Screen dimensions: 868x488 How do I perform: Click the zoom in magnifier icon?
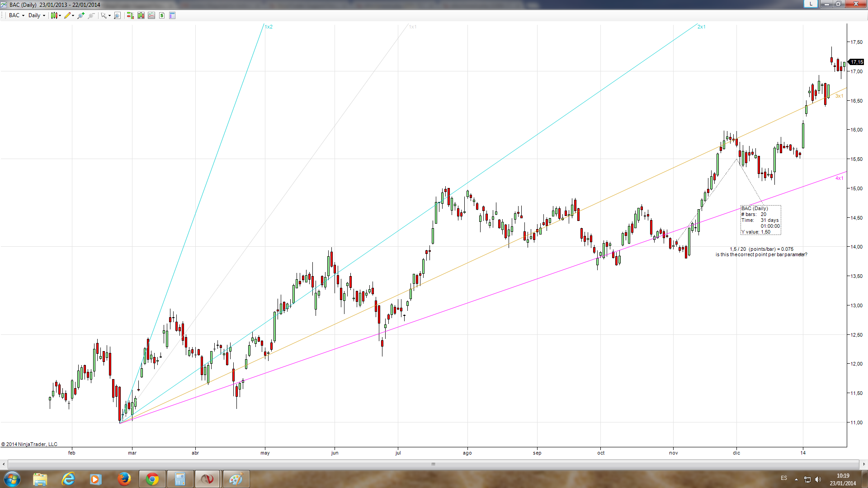coord(80,15)
